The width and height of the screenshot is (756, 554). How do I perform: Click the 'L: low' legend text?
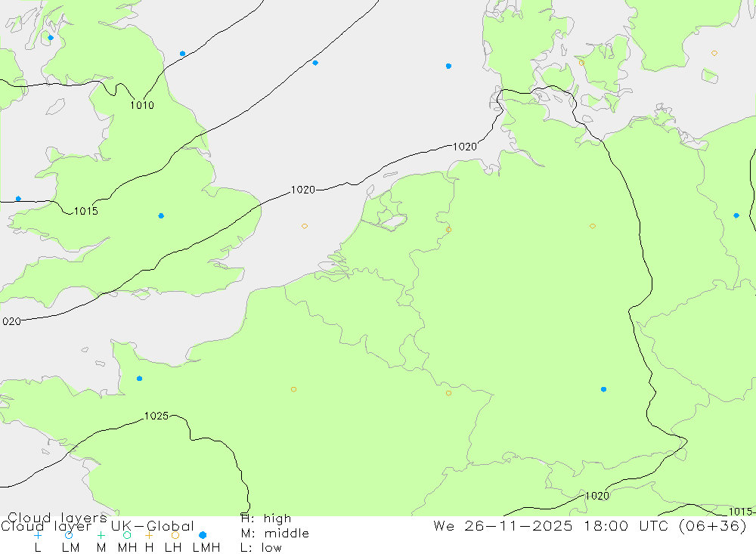pos(261,548)
